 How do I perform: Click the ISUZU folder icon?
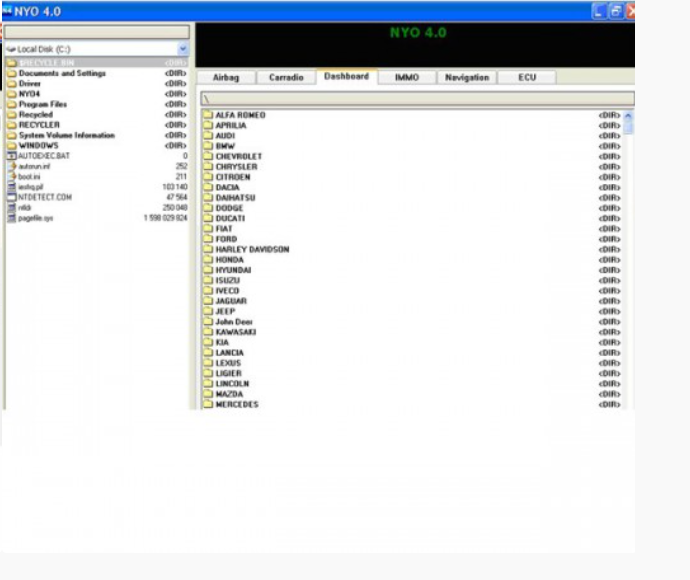(x=208, y=280)
